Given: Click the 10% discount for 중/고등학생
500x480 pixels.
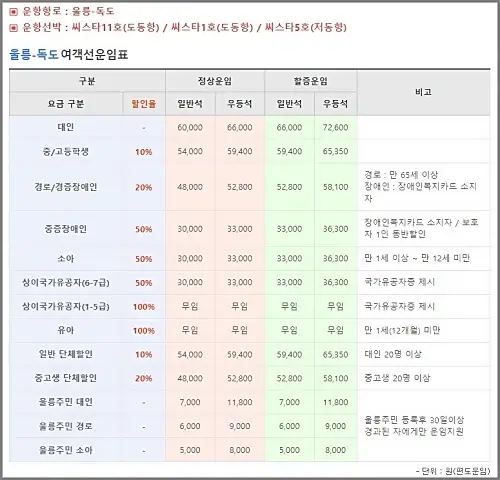Looking at the screenshot, I should 144,152.
